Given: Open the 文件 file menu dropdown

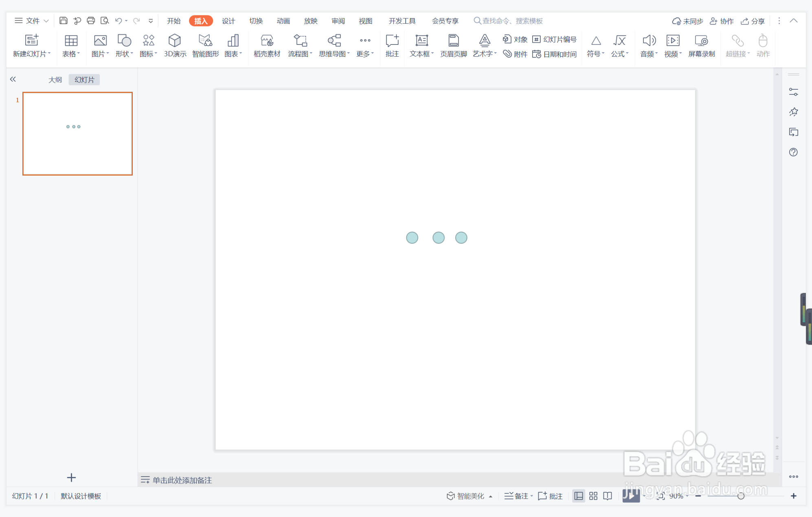Looking at the screenshot, I should 32,21.
